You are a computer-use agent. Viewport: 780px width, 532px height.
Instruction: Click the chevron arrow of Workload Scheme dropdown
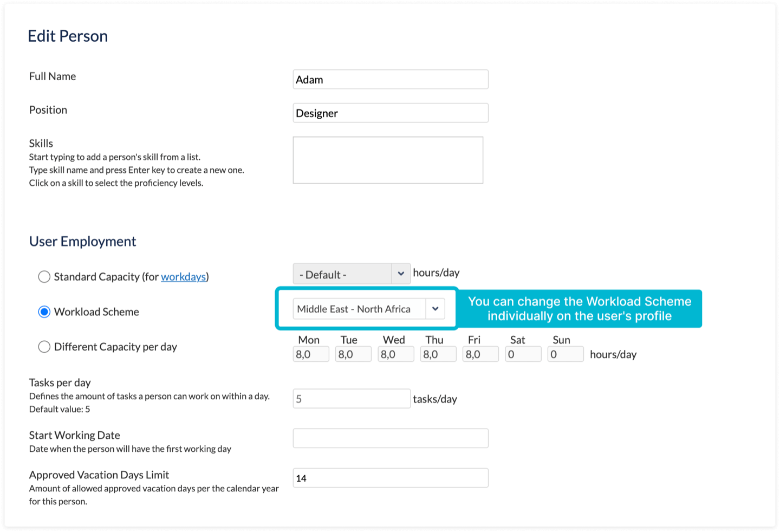pyautogui.click(x=435, y=309)
